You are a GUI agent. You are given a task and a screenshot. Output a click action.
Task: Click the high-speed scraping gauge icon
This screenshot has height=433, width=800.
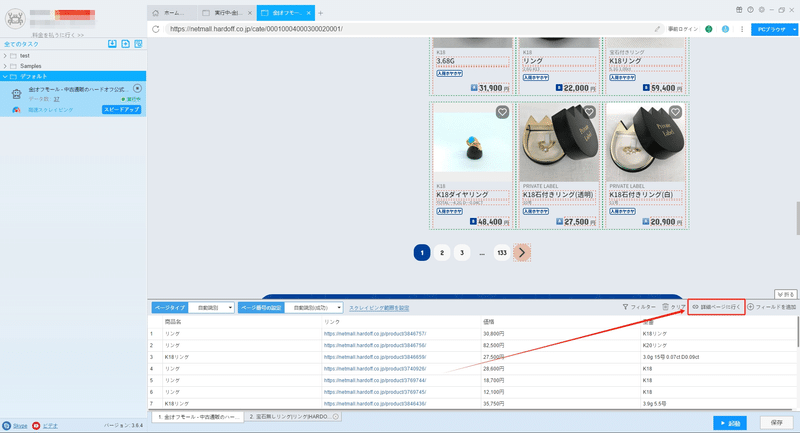[x=16, y=110]
